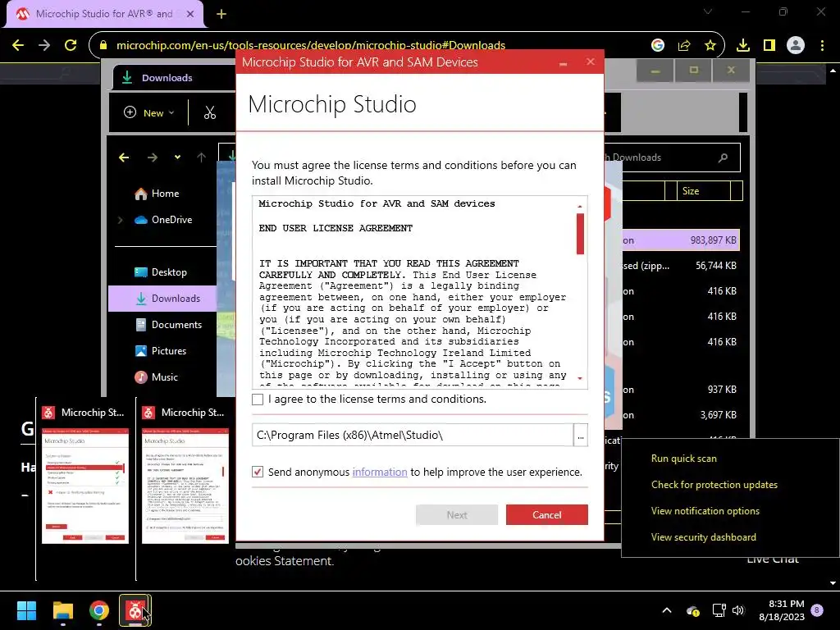Viewport: 840px width, 630px height.
Task: Choose View notification options
Action: [705, 511]
